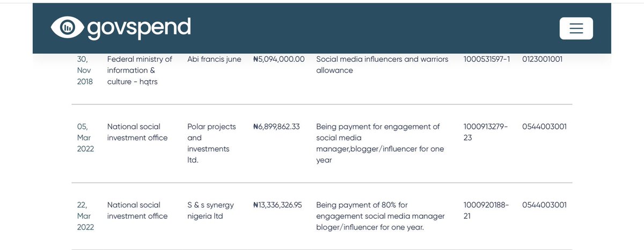The height and width of the screenshot is (250, 644).
Task: Click Federal ministry of information & culture entry
Action: 140,70
